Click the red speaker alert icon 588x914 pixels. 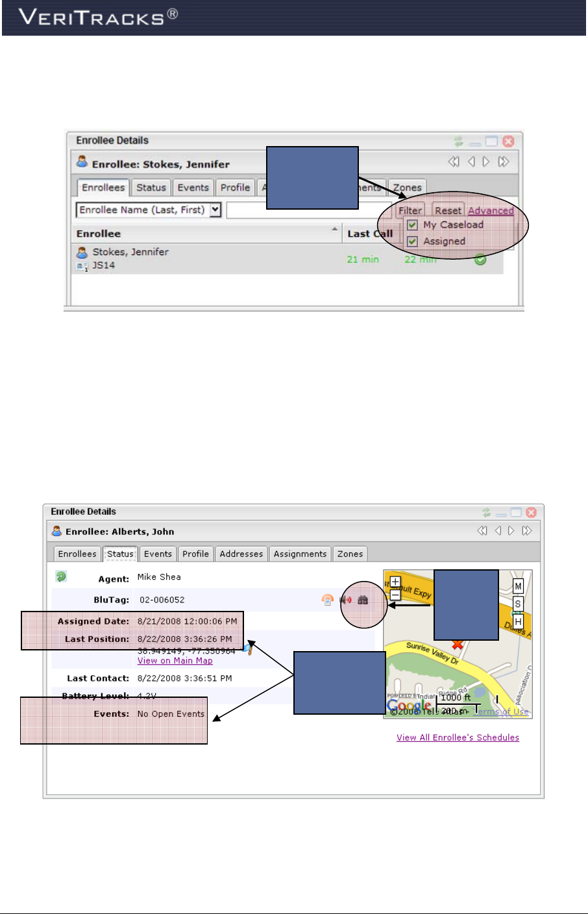pos(346,600)
